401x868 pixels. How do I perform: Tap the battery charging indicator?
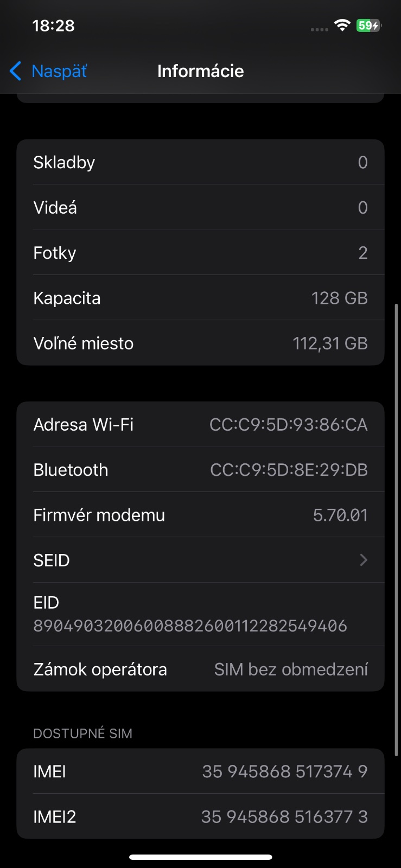[368, 25]
